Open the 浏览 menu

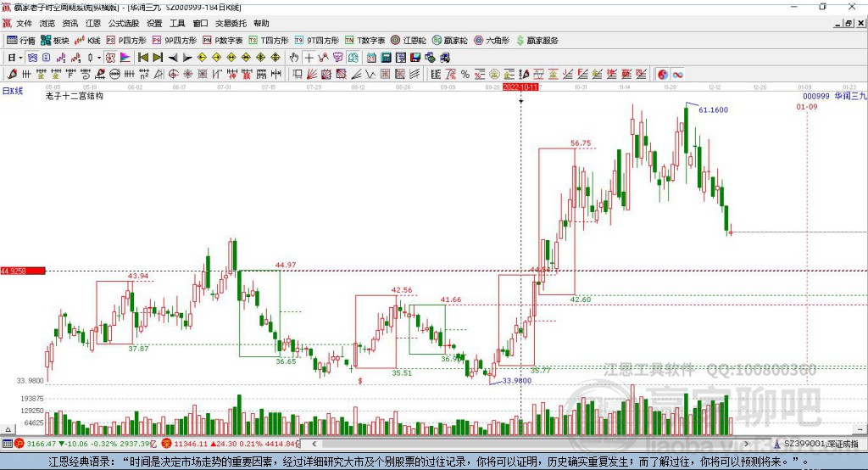(47, 23)
